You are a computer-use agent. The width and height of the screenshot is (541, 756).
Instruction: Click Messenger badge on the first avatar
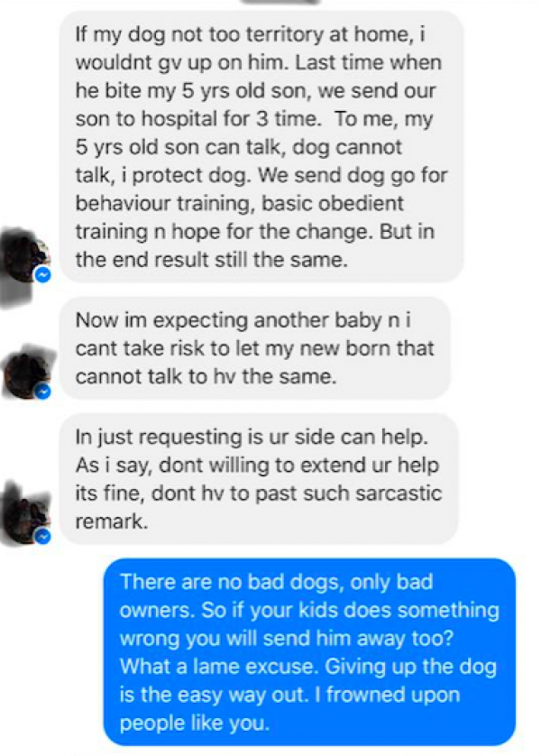coord(43,275)
